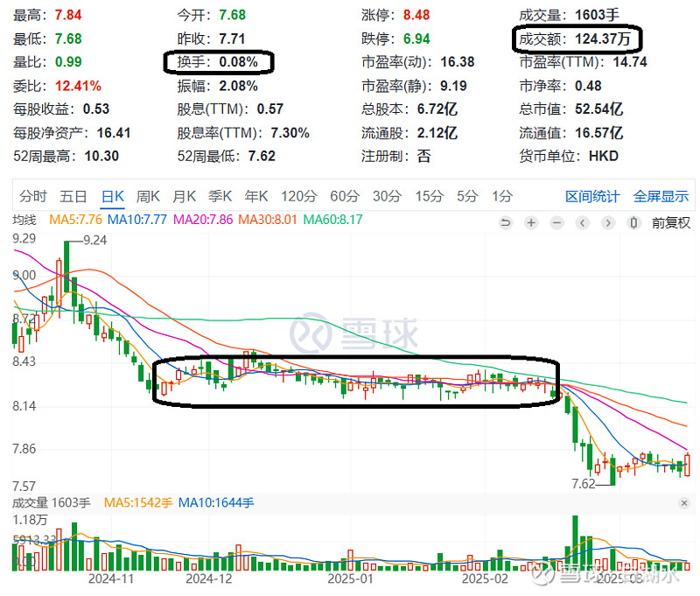The image size is (700, 596).
Task: Zoom out chart with minus icon
Action: (556, 222)
